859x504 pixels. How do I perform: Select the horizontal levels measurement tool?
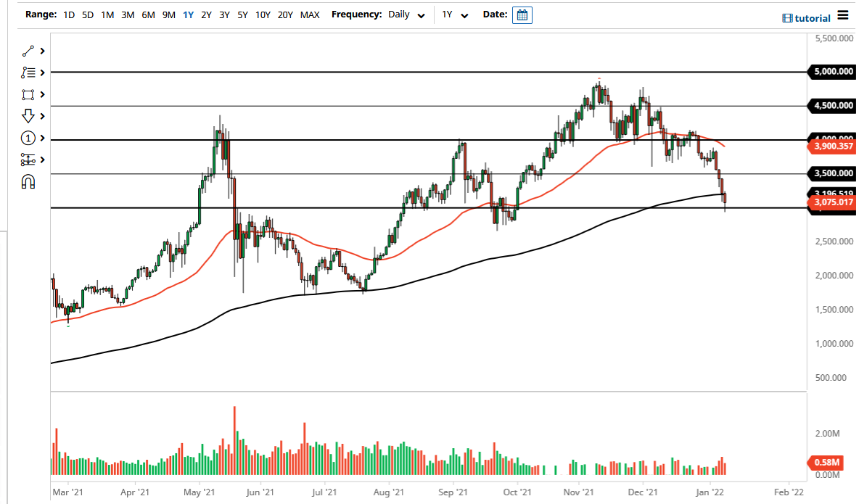28,160
